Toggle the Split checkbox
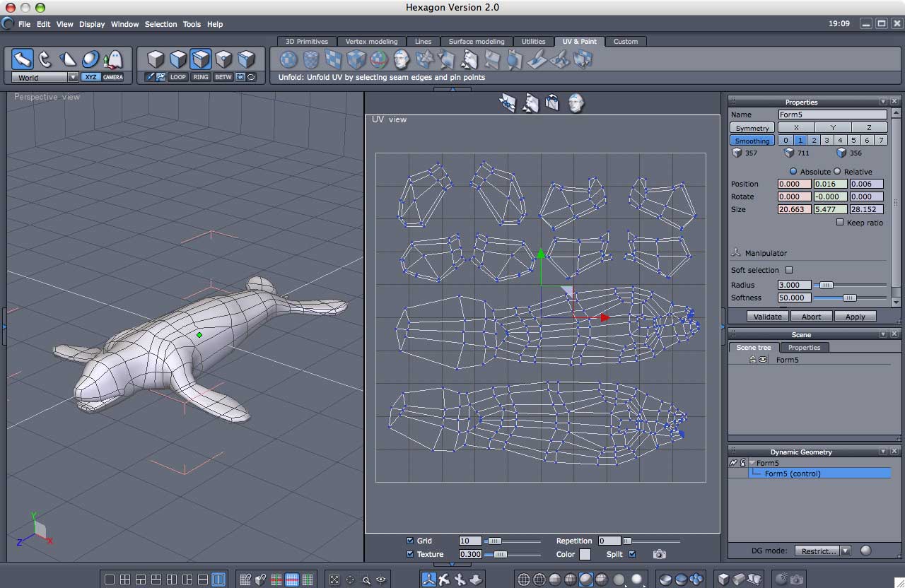 (x=632, y=554)
